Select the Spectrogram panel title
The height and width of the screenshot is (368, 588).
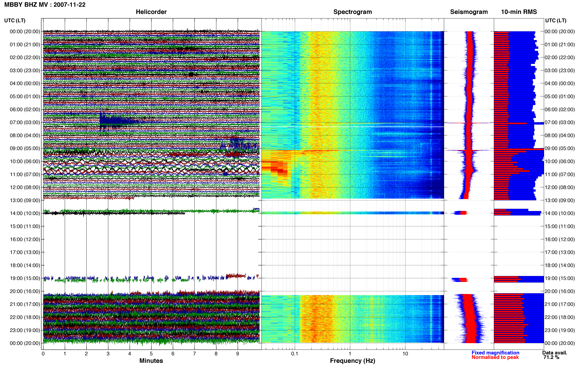pyautogui.click(x=352, y=12)
